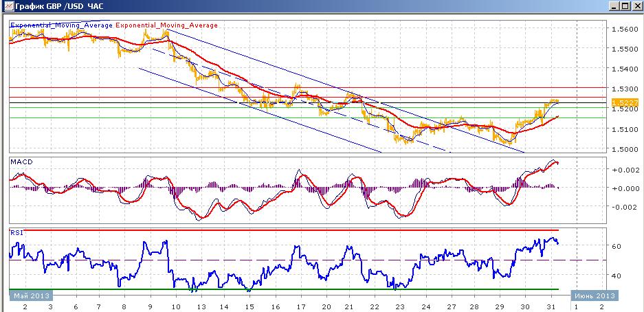
Task: Minimize the GBP/USD chart window
Action: [614, 5]
